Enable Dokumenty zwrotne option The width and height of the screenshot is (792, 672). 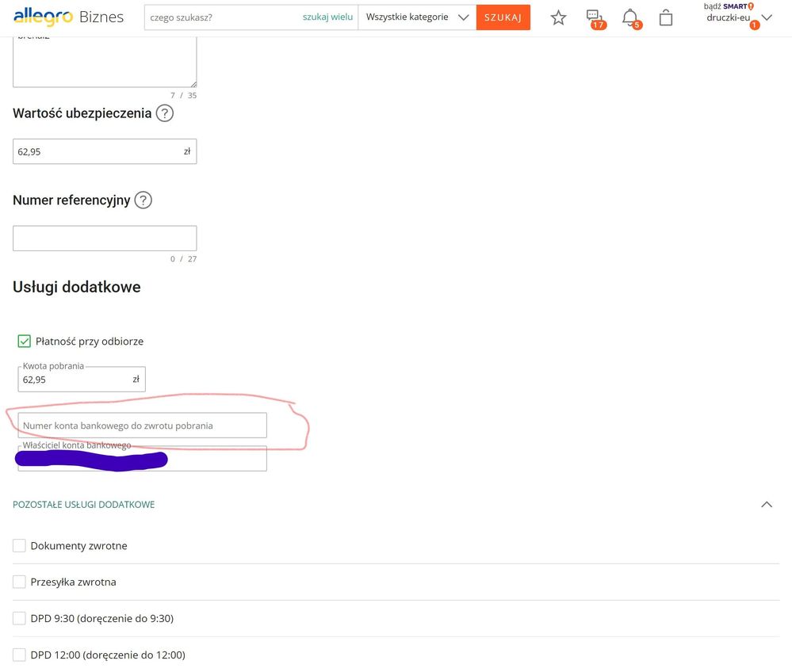[x=19, y=545]
